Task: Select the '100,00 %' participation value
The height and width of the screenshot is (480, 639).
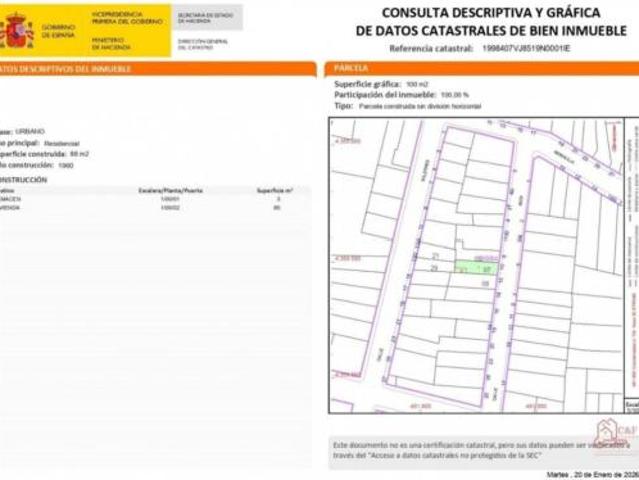Action: pyautogui.click(x=455, y=95)
